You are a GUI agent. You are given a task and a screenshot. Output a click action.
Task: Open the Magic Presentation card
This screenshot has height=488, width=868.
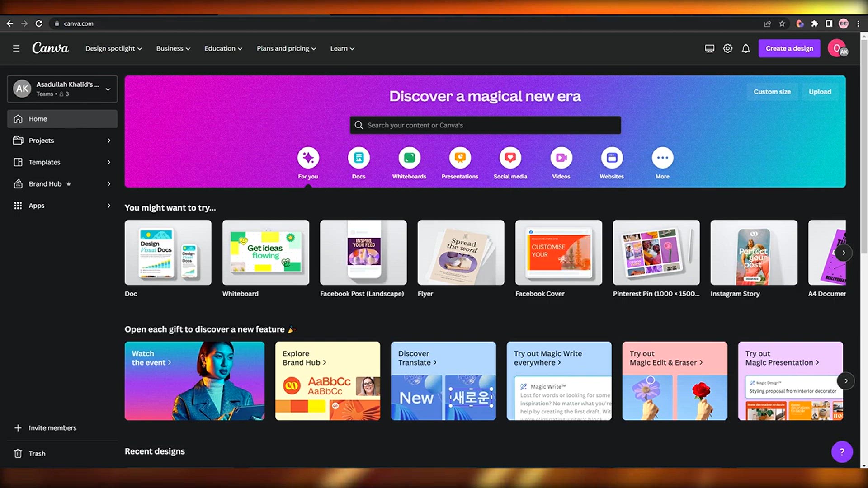791,381
